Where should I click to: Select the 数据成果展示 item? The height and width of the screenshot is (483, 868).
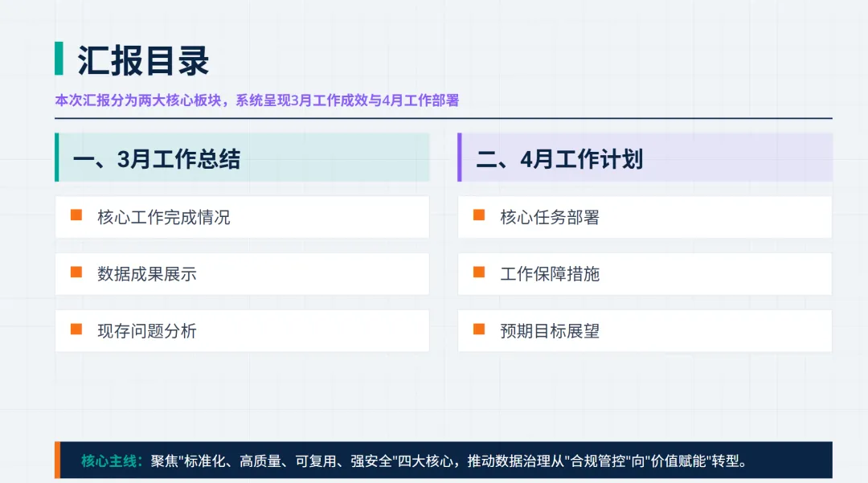[242, 274]
